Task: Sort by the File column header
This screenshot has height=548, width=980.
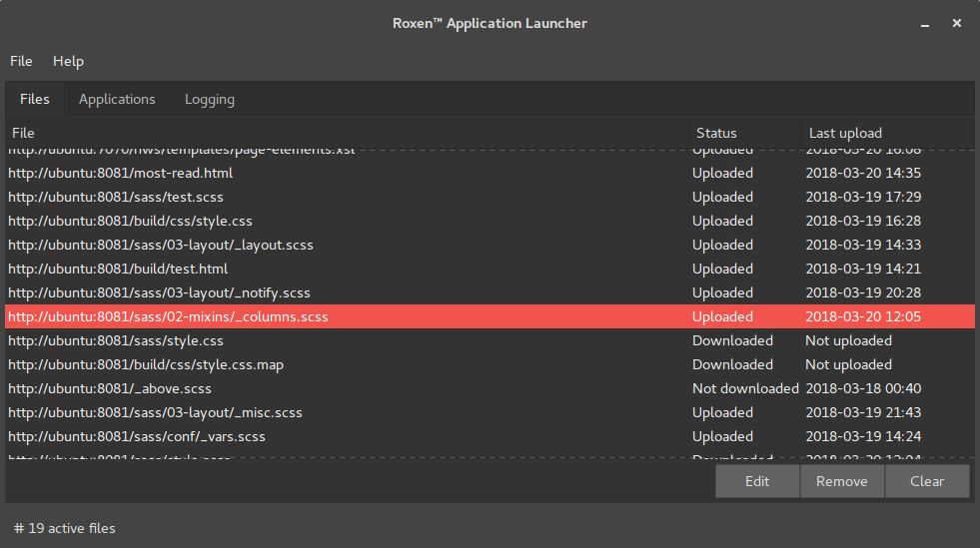Action: [x=347, y=133]
